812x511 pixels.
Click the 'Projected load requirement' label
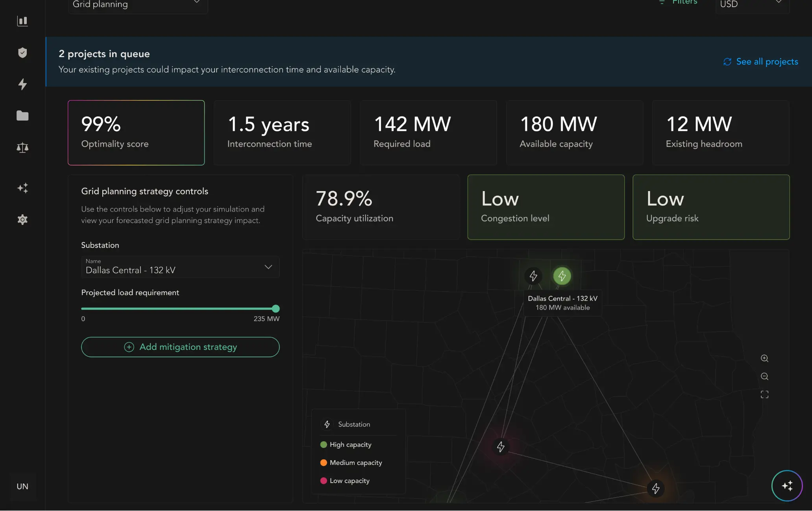click(130, 292)
